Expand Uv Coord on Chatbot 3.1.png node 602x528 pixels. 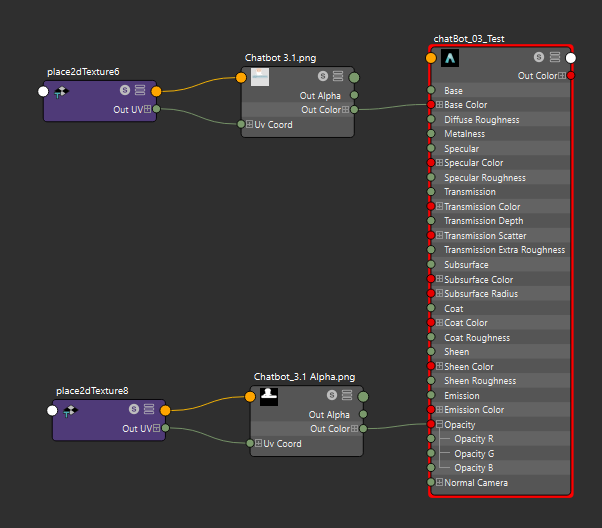click(x=250, y=124)
